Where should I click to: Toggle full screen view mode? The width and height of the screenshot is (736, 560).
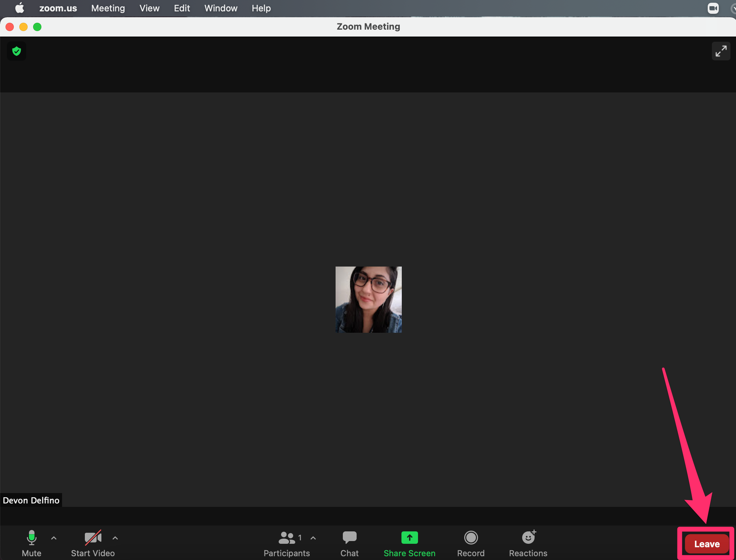(x=721, y=51)
